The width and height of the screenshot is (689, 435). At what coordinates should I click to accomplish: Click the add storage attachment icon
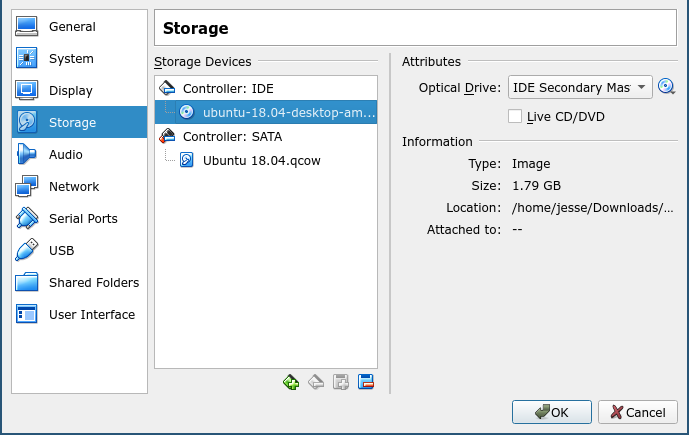341,382
